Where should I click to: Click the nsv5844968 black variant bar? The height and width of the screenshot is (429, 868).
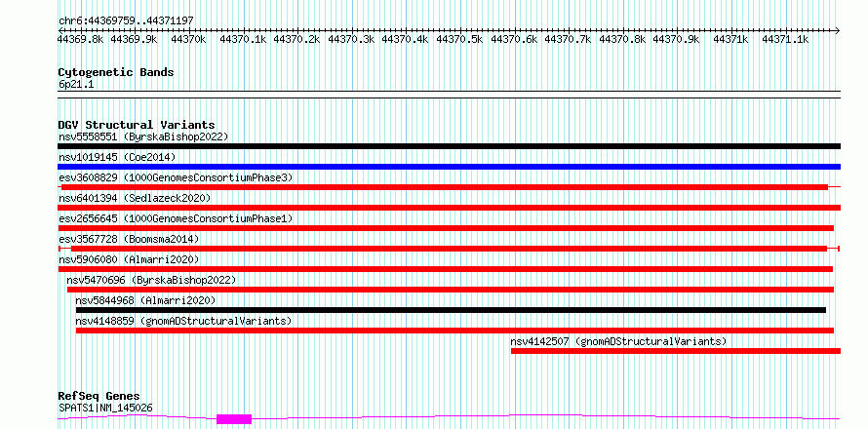click(x=451, y=310)
